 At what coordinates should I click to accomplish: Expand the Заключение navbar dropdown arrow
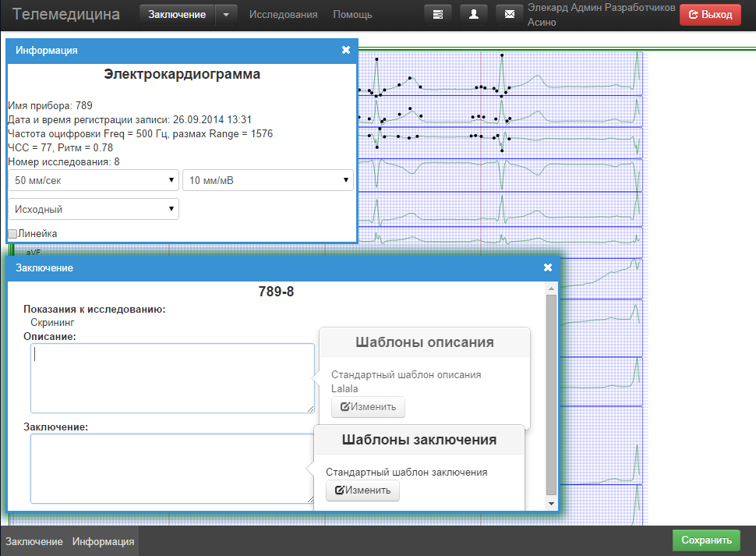pyautogui.click(x=226, y=15)
